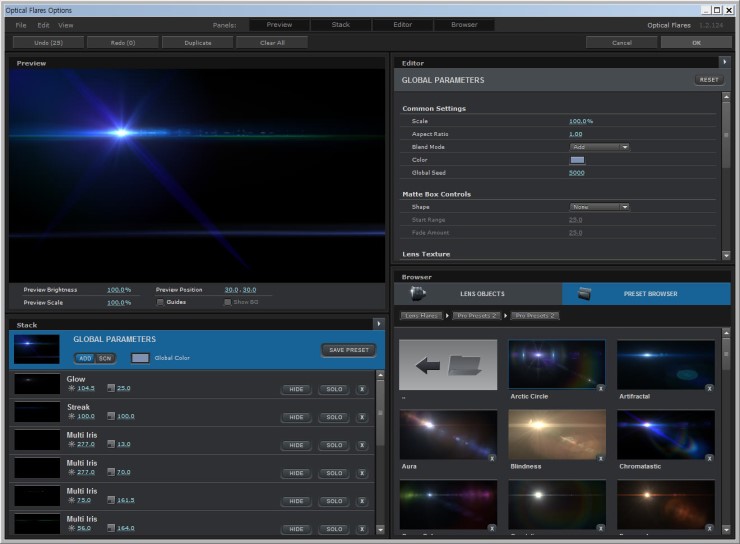
Task: Open the Blend Mode dropdown
Action: pyautogui.click(x=599, y=147)
